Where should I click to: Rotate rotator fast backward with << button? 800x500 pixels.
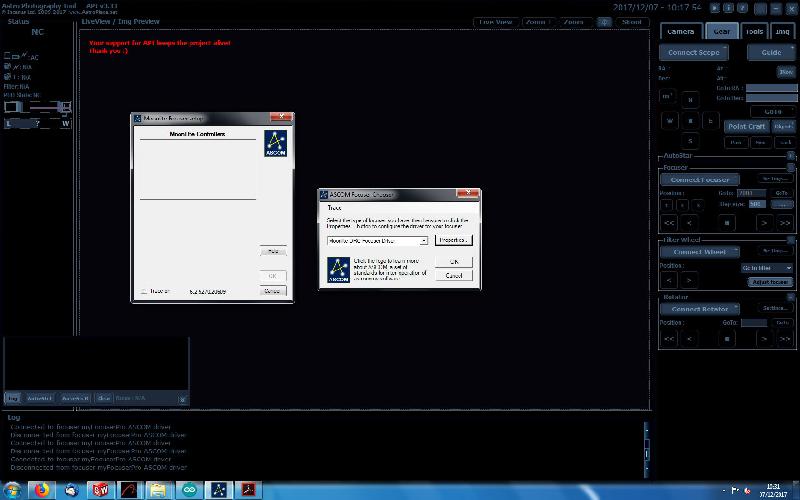coord(669,339)
